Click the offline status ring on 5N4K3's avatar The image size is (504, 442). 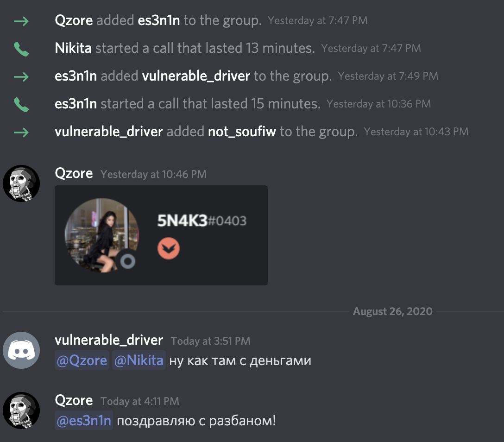point(127,261)
